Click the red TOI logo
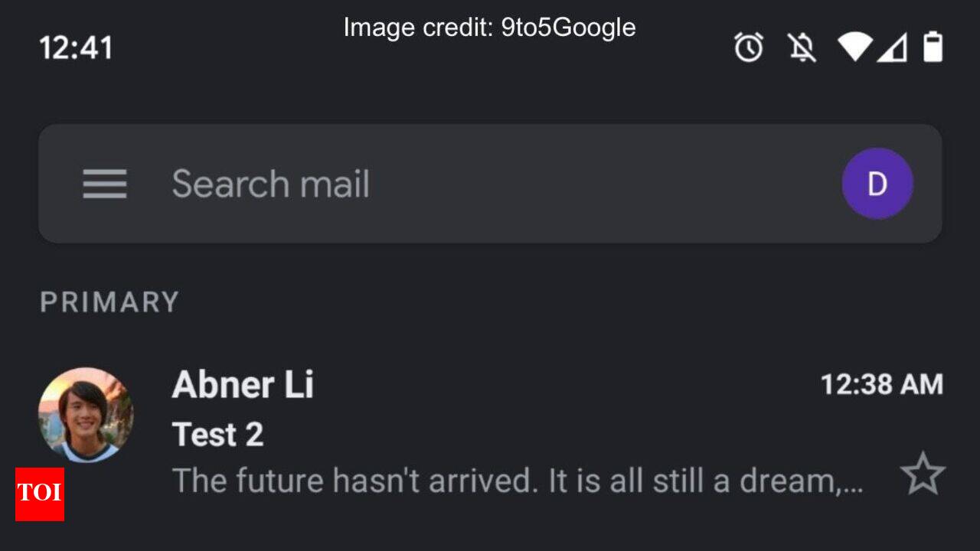The height and width of the screenshot is (551, 980). [40, 494]
